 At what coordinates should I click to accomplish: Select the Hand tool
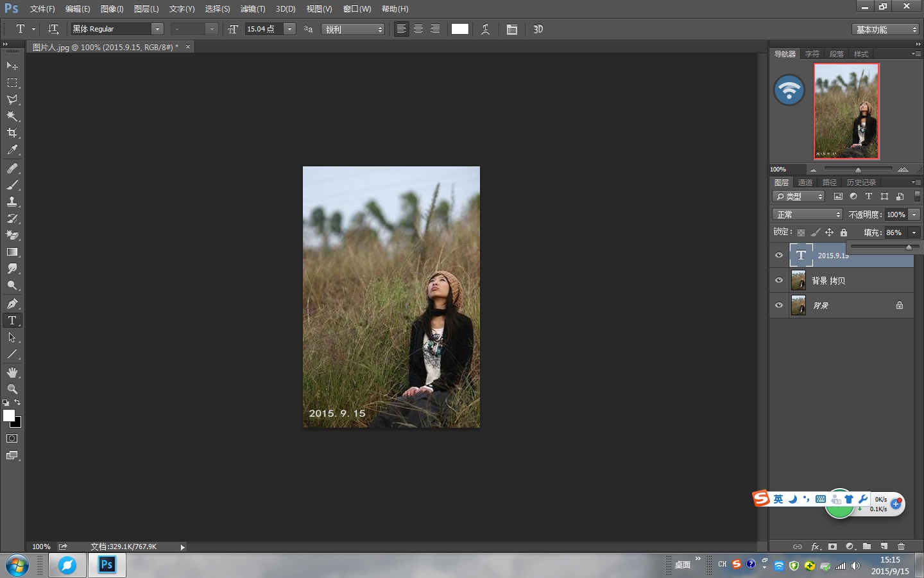12,372
